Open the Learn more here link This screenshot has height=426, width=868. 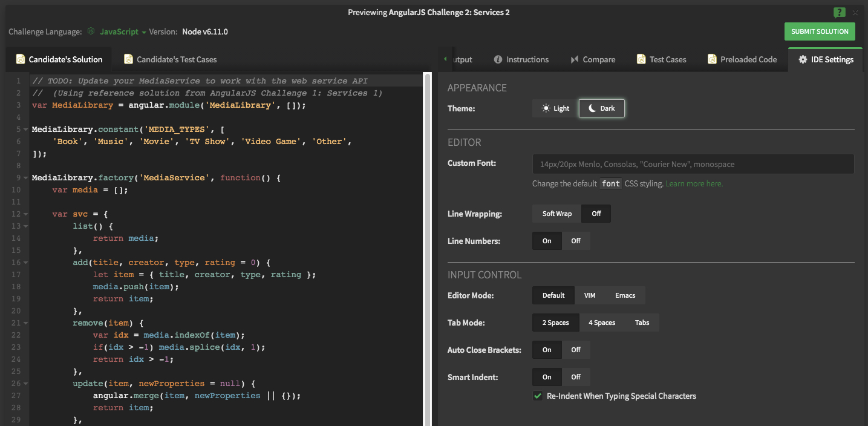694,183
